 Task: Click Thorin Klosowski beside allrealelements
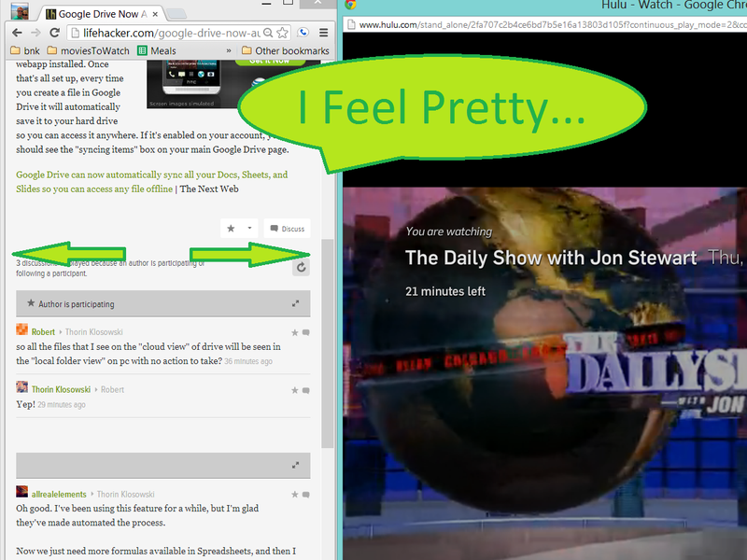[x=126, y=495]
